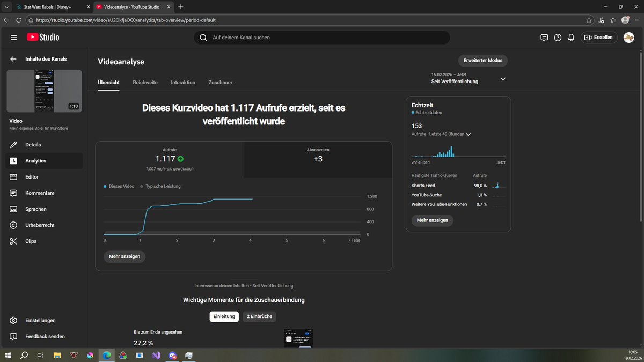
Task: Open browser settings three-dots menu
Action: pyautogui.click(x=636, y=20)
